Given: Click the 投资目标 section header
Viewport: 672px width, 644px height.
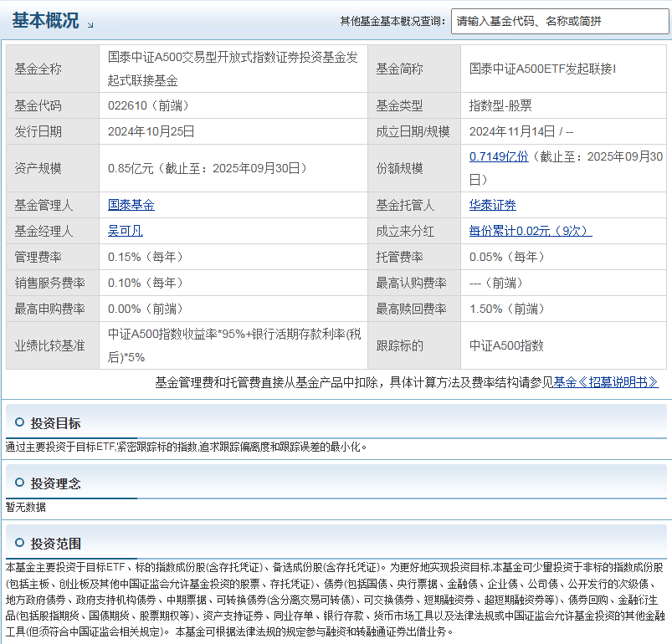Looking at the screenshot, I should point(55,423).
